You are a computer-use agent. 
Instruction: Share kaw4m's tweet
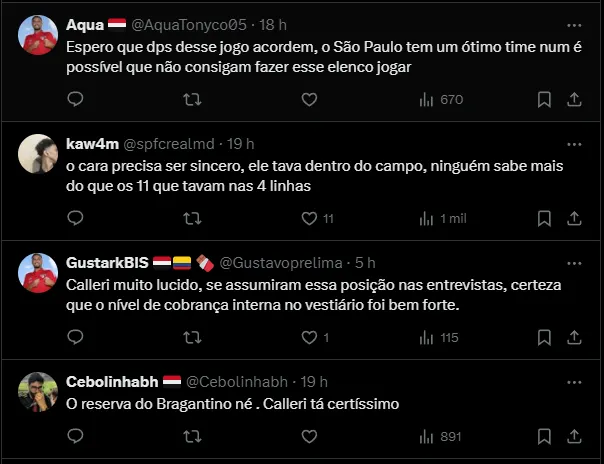(575, 218)
